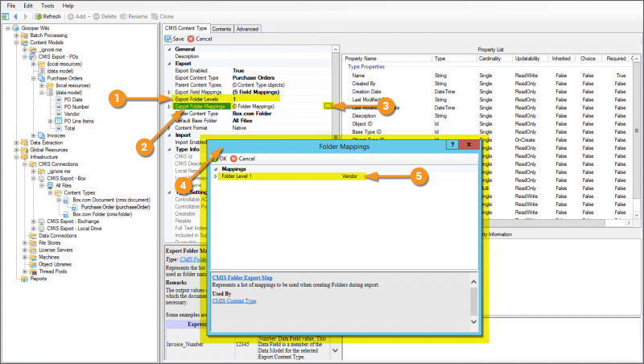Switch to the Advanced tab
This screenshot has width=644, height=364.
pos(247,29)
